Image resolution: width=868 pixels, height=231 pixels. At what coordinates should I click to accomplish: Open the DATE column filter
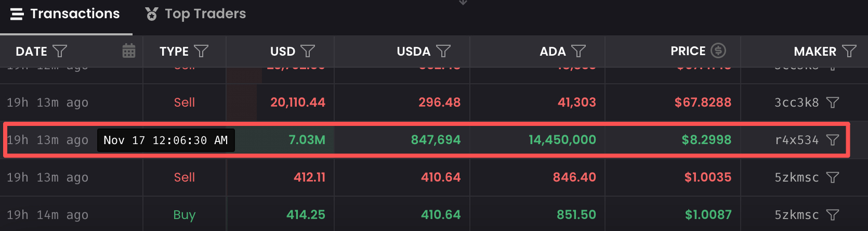[60, 51]
